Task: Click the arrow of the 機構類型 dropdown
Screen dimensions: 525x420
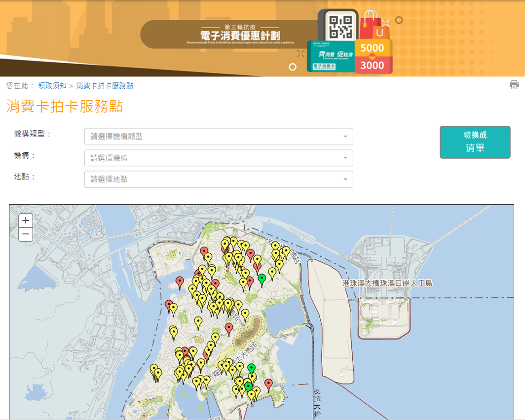Action: click(345, 137)
